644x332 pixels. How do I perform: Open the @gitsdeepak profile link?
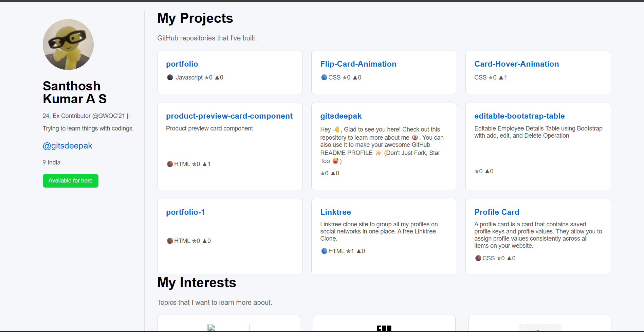[67, 146]
